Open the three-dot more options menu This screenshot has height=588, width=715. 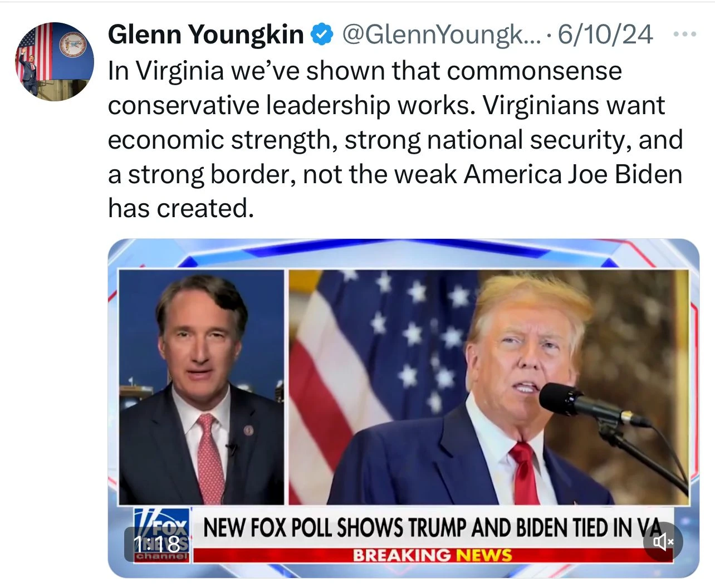tap(684, 35)
